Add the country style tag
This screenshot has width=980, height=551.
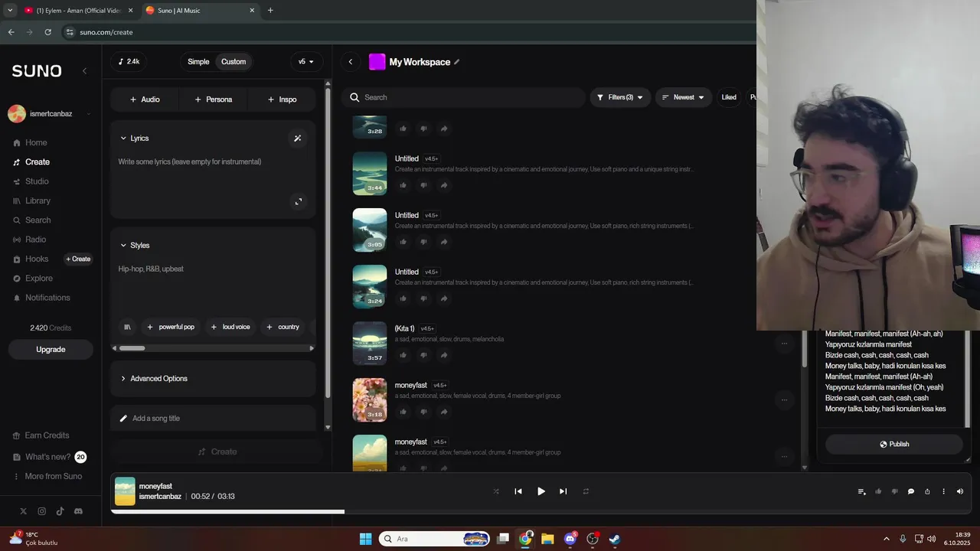[283, 327]
